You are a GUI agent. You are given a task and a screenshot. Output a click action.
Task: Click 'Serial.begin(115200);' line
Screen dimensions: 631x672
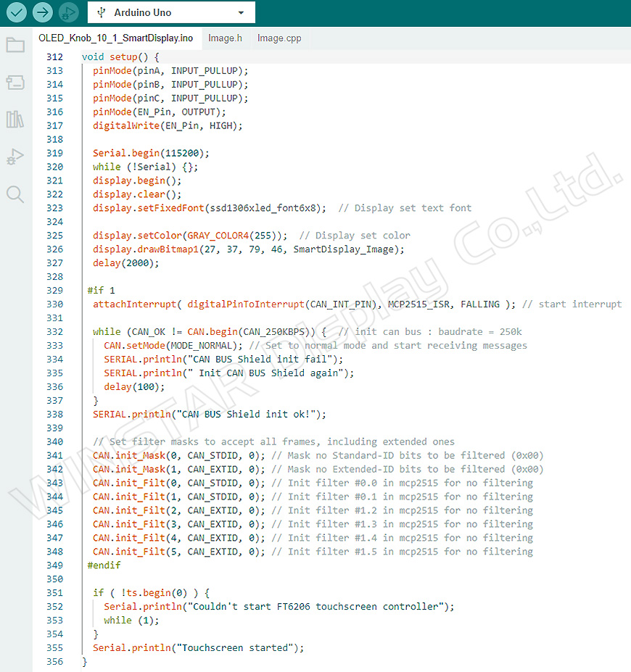tap(151, 153)
